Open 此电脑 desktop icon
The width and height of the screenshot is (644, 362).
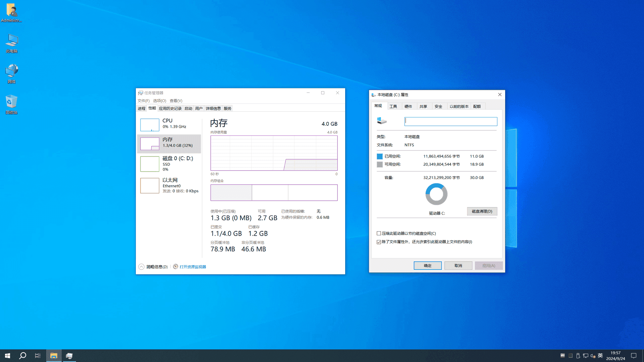(x=11, y=43)
